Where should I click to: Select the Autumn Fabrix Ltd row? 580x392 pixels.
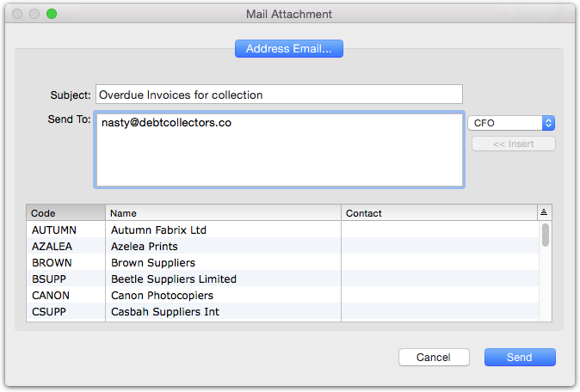click(x=282, y=230)
